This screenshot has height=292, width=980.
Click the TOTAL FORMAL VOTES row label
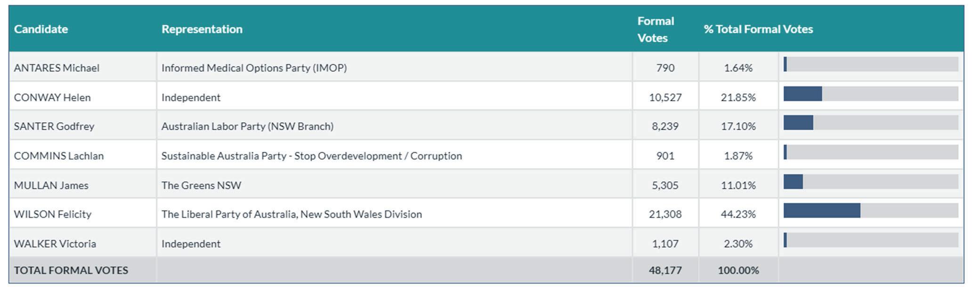click(x=71, y=270)
